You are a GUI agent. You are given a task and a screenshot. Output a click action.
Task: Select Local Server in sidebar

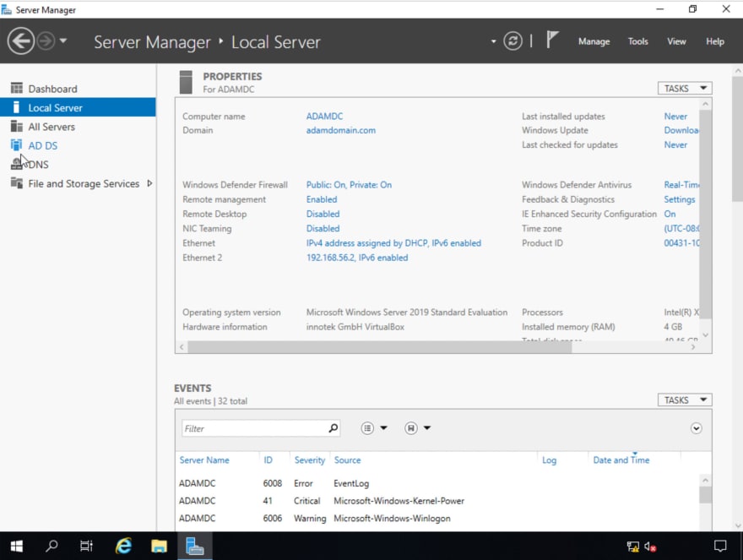(78, 107)
